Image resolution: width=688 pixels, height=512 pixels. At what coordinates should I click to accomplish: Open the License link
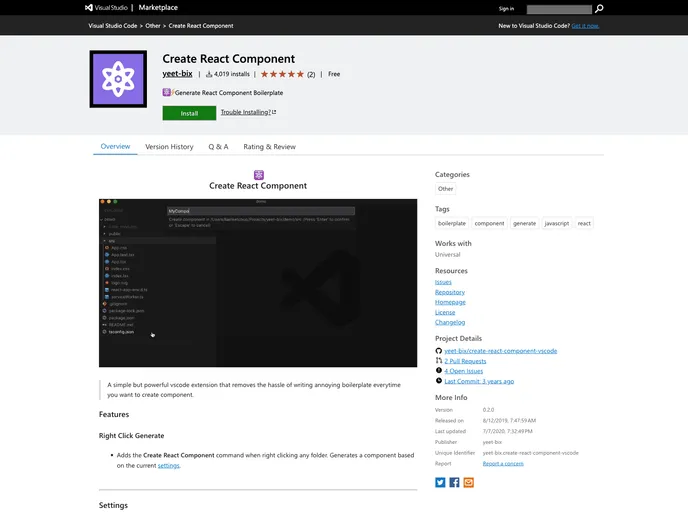445,312
